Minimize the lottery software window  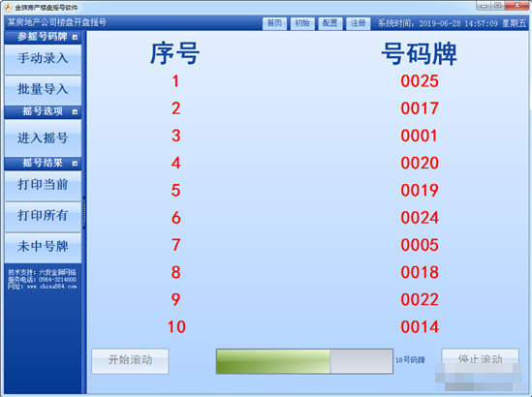[484, 6]
